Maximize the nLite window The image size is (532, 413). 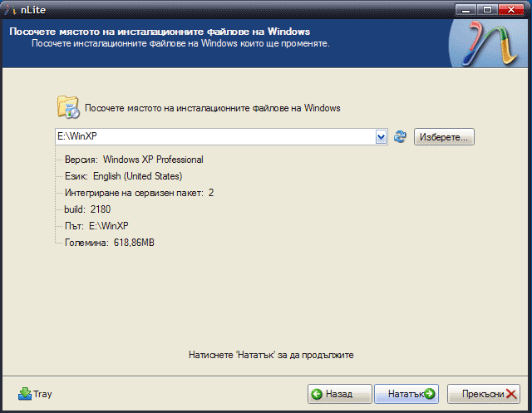pos(487,10)
